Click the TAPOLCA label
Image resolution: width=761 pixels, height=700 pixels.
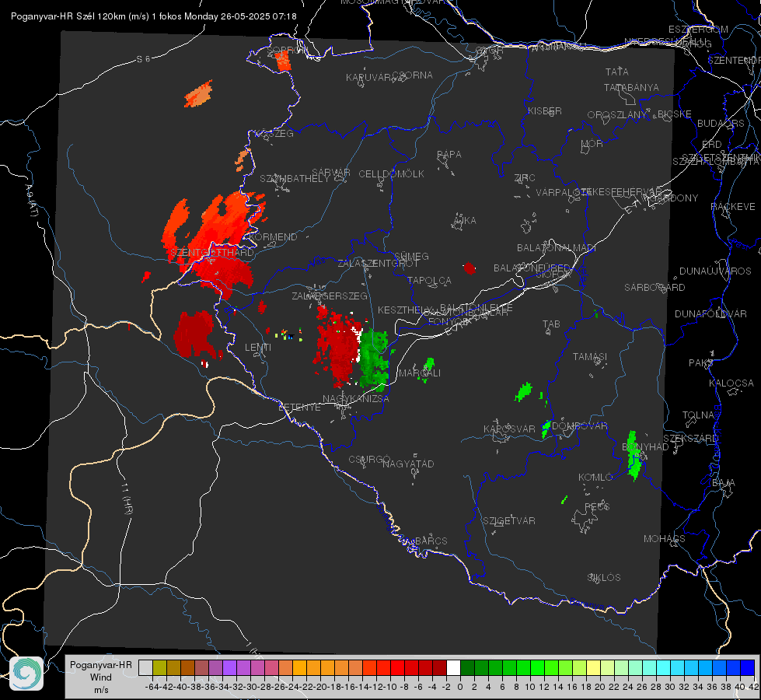click(429, 281)
